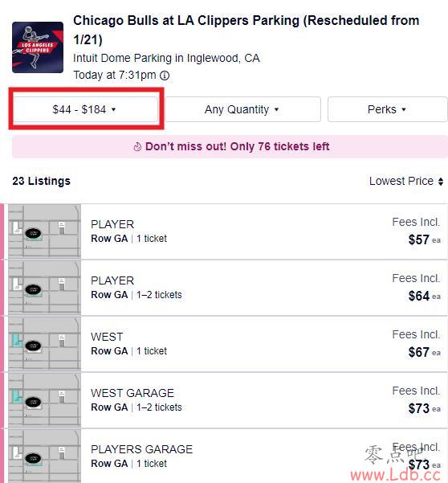Open the $44 - $184 price range dropdown
448x483 pixels.
[x=86, y=109]
